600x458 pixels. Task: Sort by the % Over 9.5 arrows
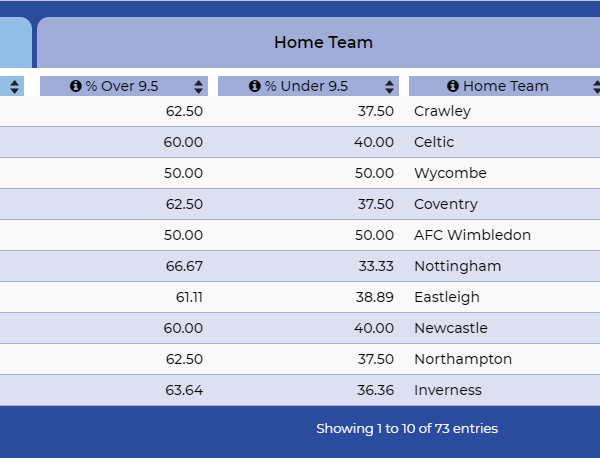click(198, 86)
